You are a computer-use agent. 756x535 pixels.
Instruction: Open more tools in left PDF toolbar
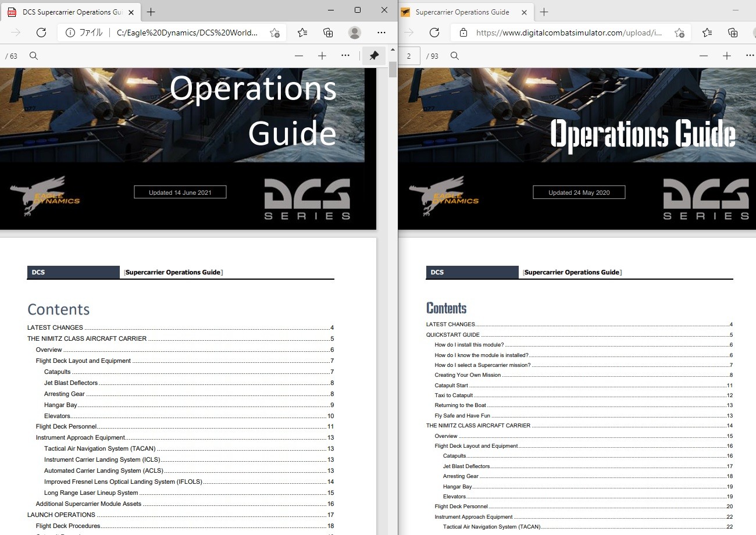(345, 56)
